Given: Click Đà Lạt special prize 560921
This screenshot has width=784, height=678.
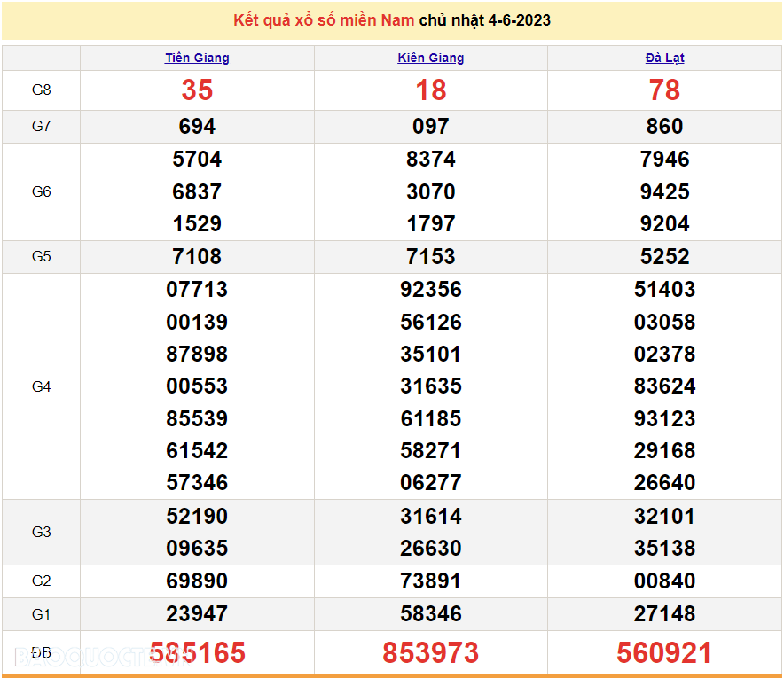Looking at the screenshot, I should point(664,653).
